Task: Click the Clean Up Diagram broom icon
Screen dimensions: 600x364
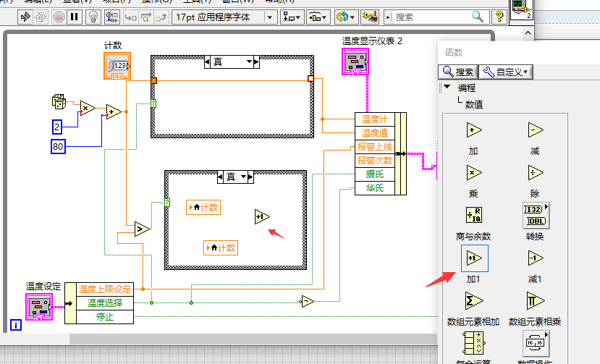Action: pyautogui.click(x=370, y=17)
